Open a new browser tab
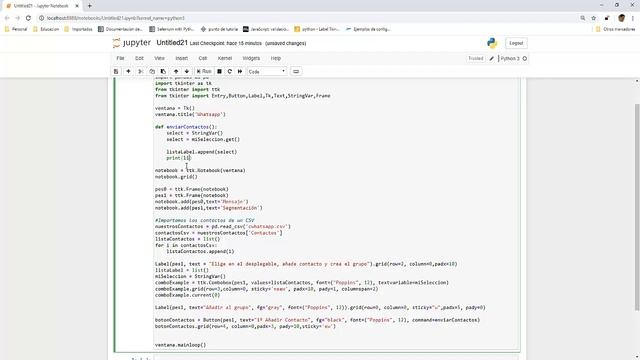Viewport: 640px width, 360px height. pyautogui.click(x=89, y=6)
